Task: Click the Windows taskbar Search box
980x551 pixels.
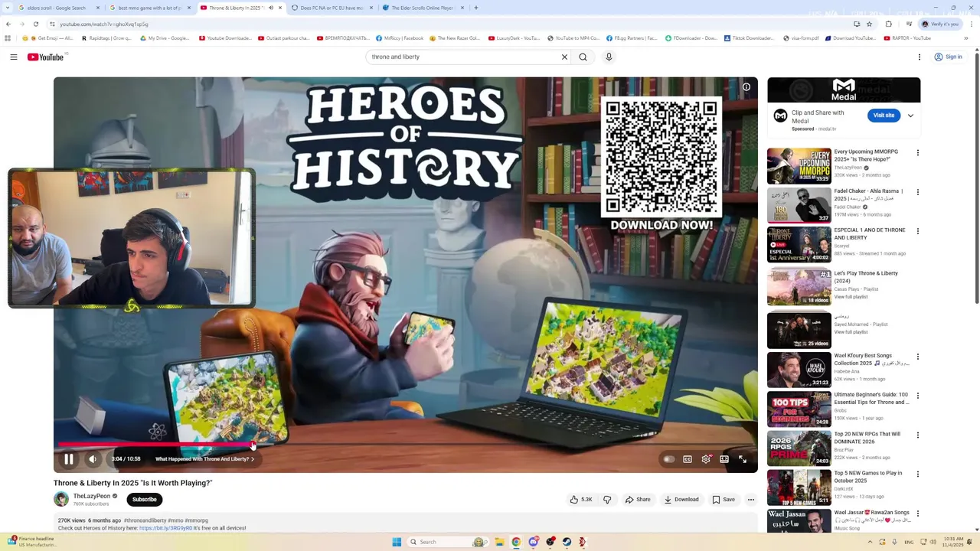Action: (x=447, y=542)
